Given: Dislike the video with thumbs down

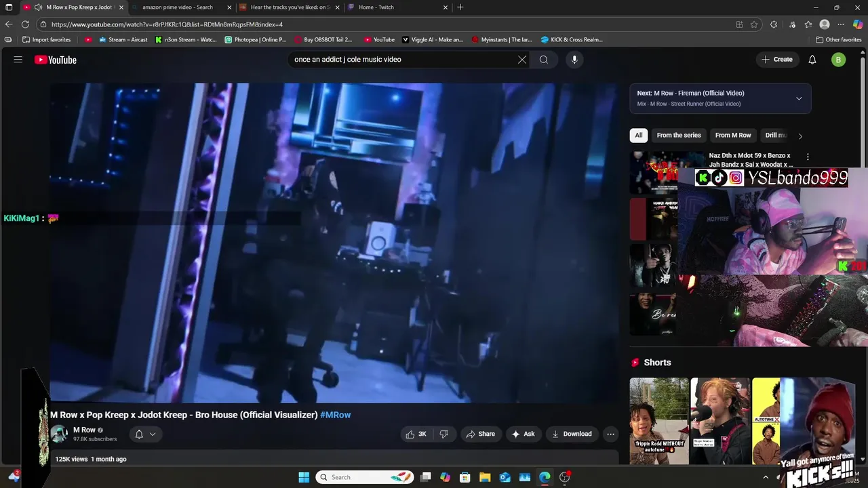Looking at the screenshot, I should (x=444, y=434).
